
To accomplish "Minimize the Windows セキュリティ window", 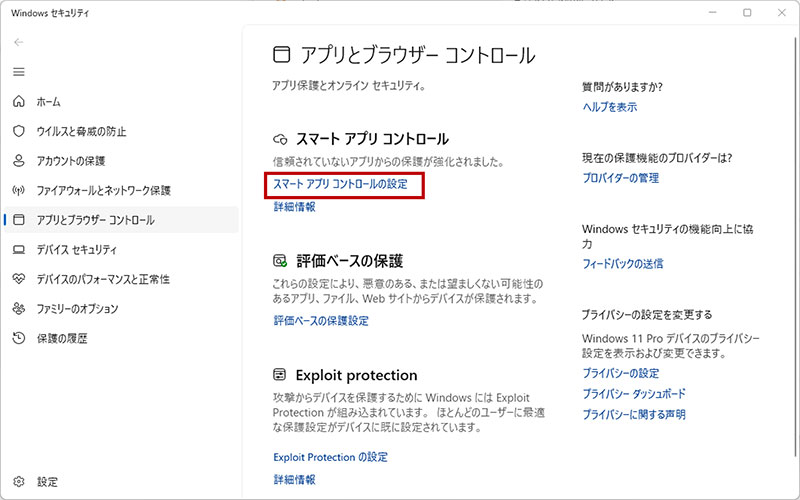I will click(712, 13).
